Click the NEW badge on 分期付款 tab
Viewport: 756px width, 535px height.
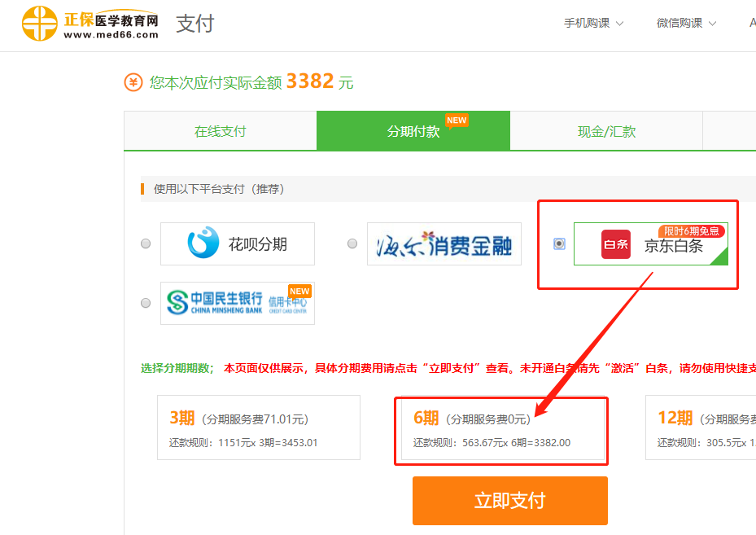(x=457, y=121)
